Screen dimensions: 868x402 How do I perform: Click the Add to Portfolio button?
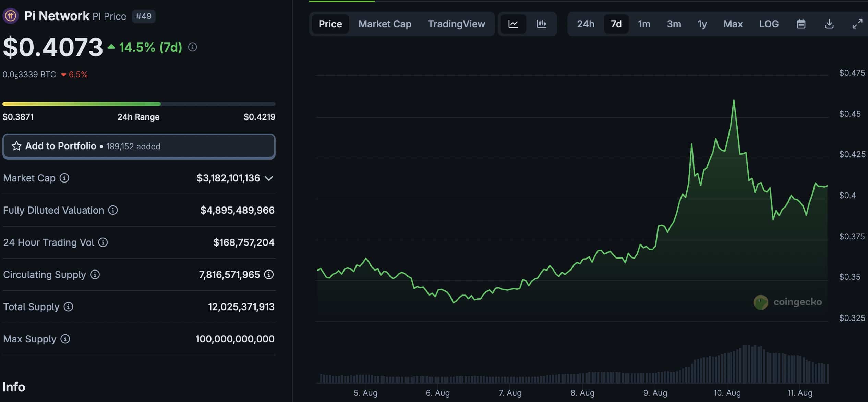point(138,146)
